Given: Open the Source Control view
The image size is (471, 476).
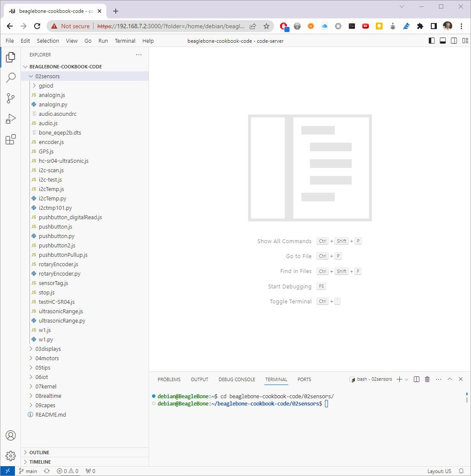Looking at the screenshot, I should click(11, 98).
